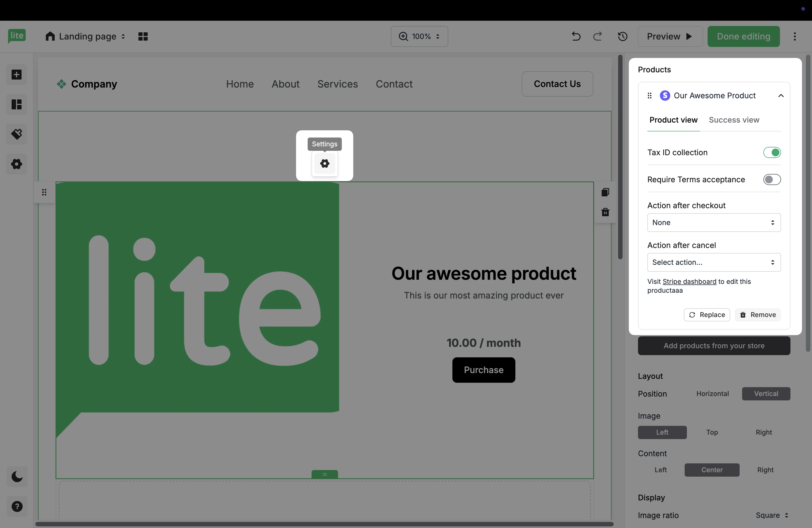Open the pages grid overview icon

click(143, 36)
